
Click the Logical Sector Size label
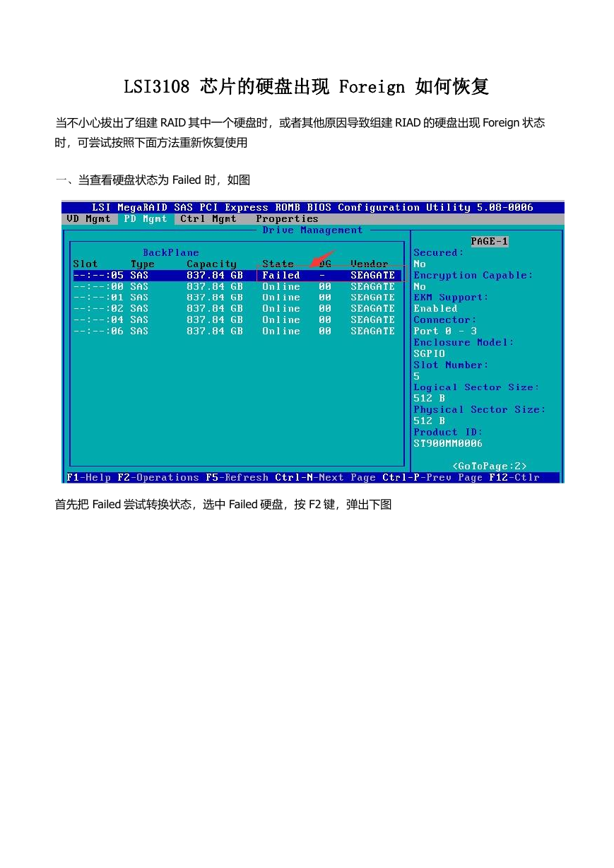(x=476, y=387)
